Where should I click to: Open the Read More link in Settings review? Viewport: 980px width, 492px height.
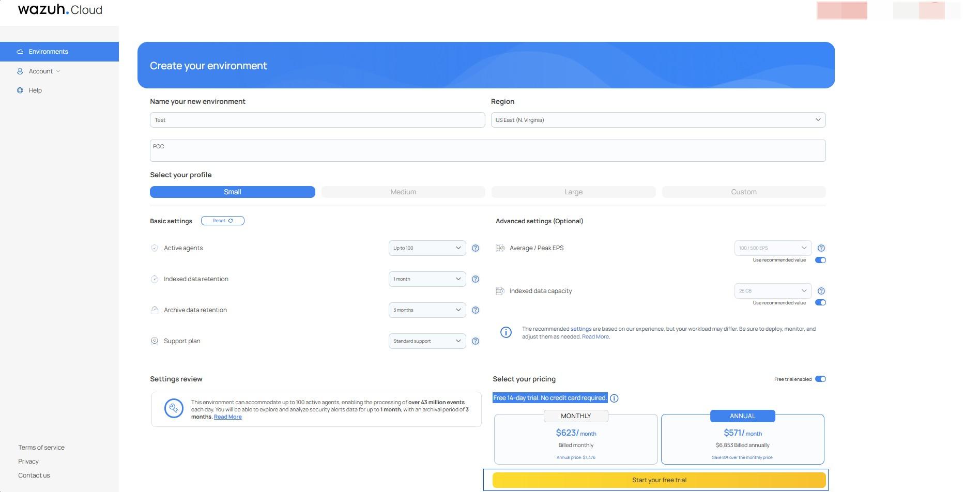(x=227, y=417)
